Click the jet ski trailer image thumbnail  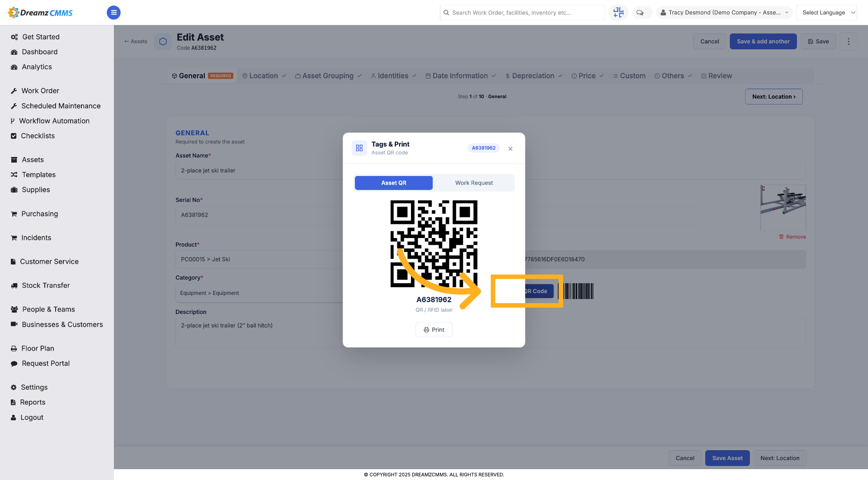[783, 208]
